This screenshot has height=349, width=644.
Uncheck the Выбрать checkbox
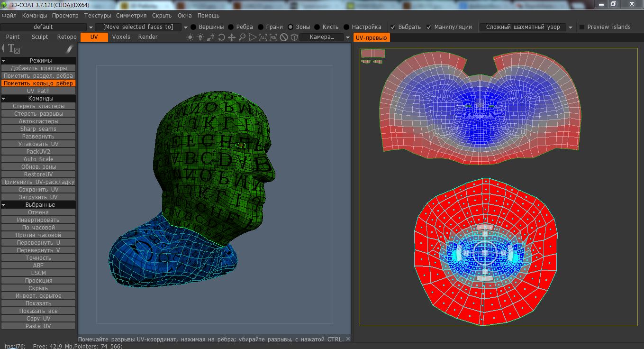pos(392,27)
